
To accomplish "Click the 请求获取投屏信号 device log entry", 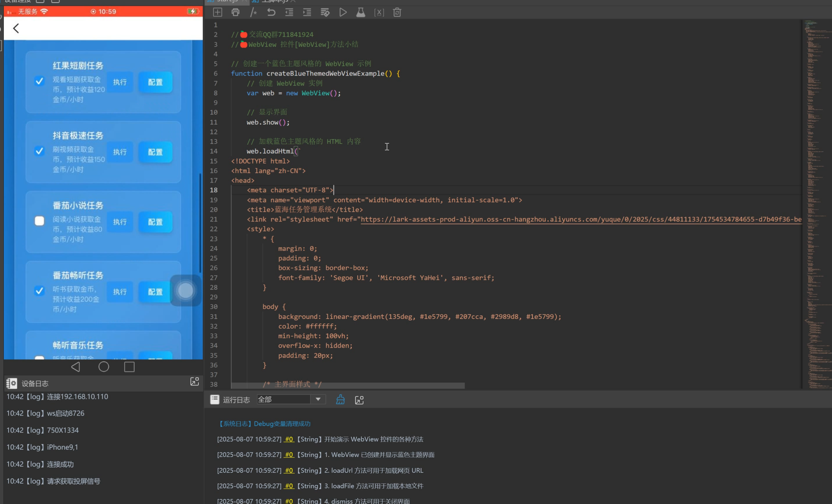I will (x=53, y=481).
